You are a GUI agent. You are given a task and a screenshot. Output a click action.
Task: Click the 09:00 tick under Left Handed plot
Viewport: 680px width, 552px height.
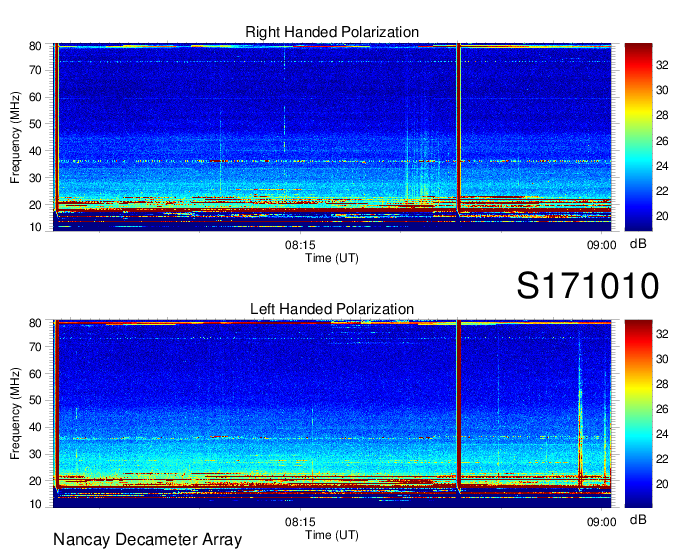(602, 522)
